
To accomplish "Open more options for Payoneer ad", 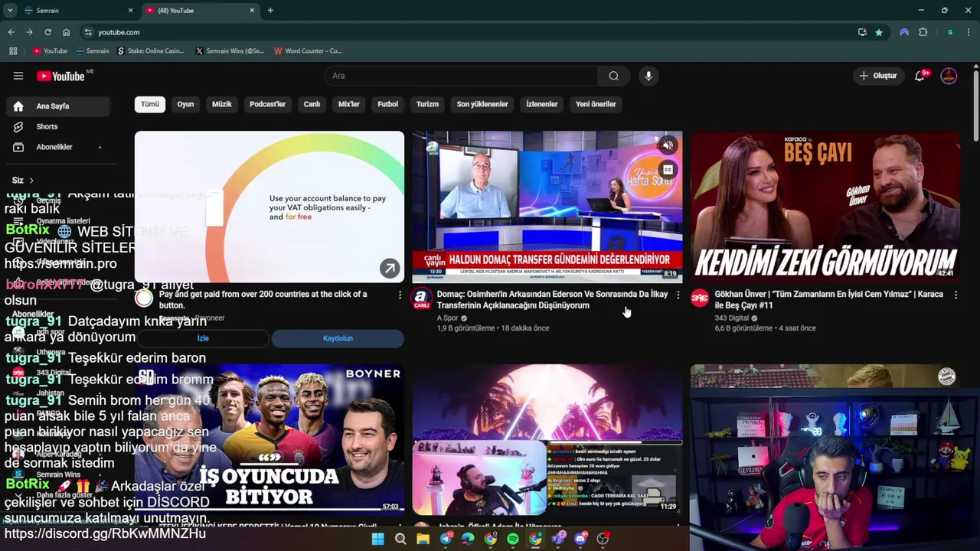I will click(x=400, y=295).
